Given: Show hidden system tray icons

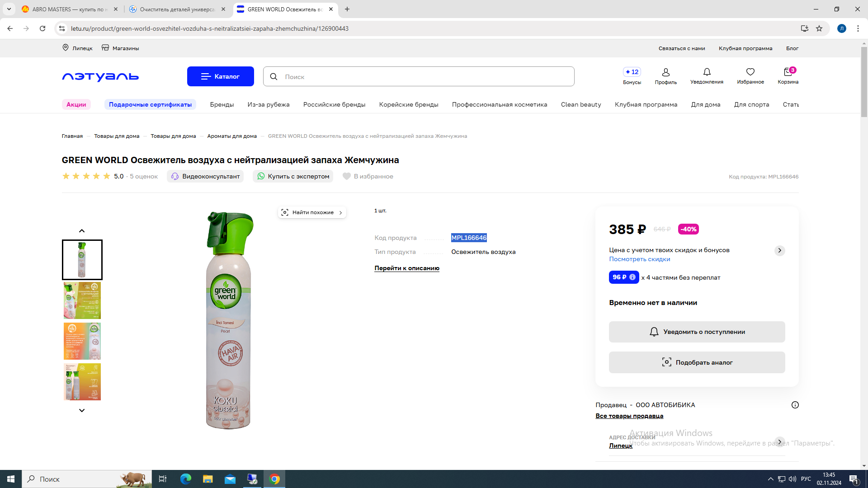Looking at the screenshot, I should pos(770,479).
